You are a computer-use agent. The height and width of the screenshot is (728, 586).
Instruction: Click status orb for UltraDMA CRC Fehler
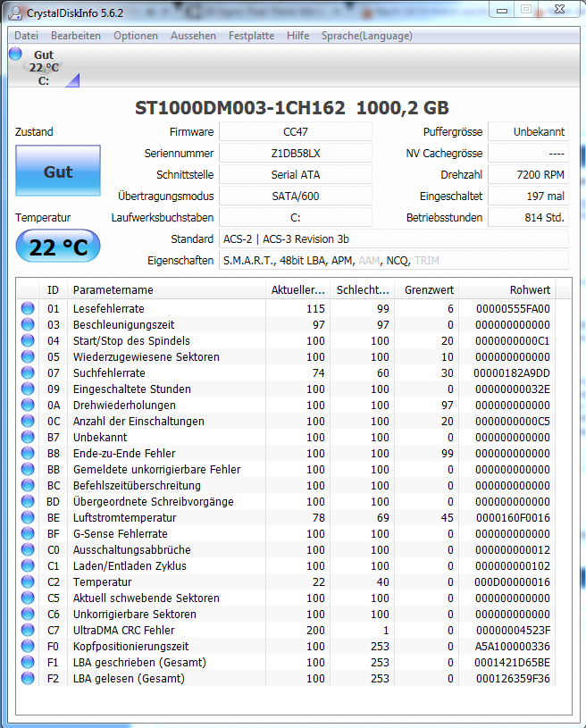coord(28,630)
